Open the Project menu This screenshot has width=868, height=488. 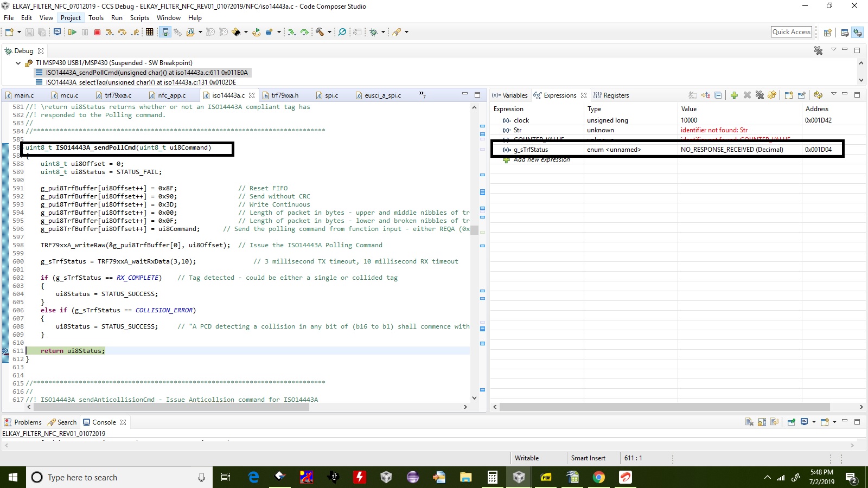[x=71, y=18]
